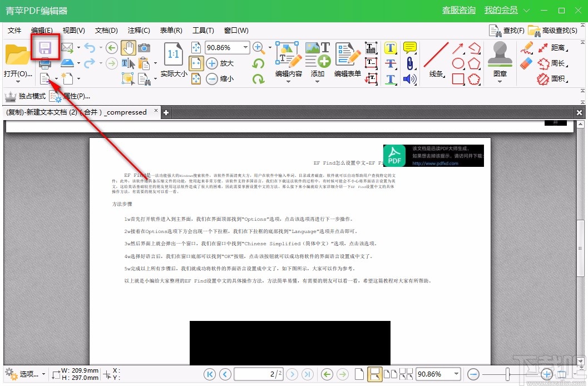Open the 文件 menu

point(14,31)
